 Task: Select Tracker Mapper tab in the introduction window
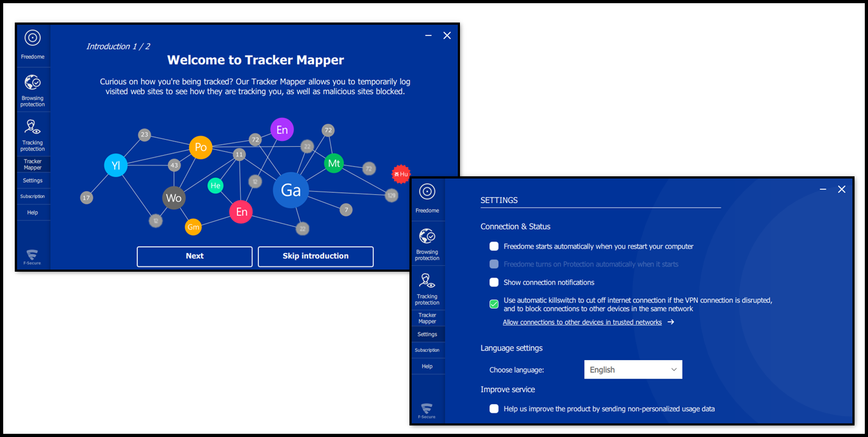pos(33,165)
